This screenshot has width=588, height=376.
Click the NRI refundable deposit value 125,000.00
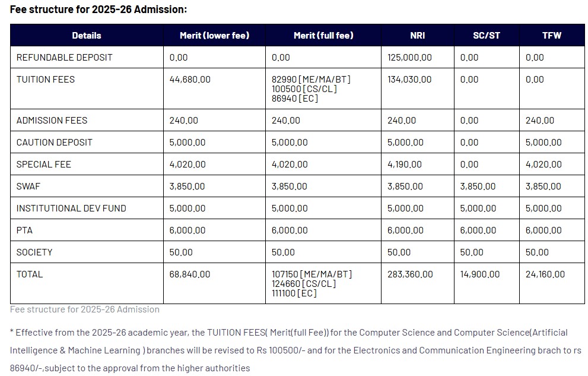click(x=409, y=58)
